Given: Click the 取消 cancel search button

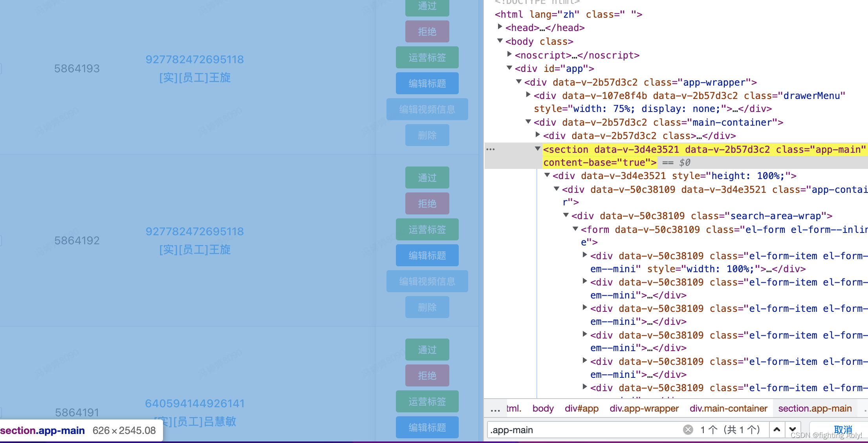Looking at the screenshot, I should coord(843,430).
